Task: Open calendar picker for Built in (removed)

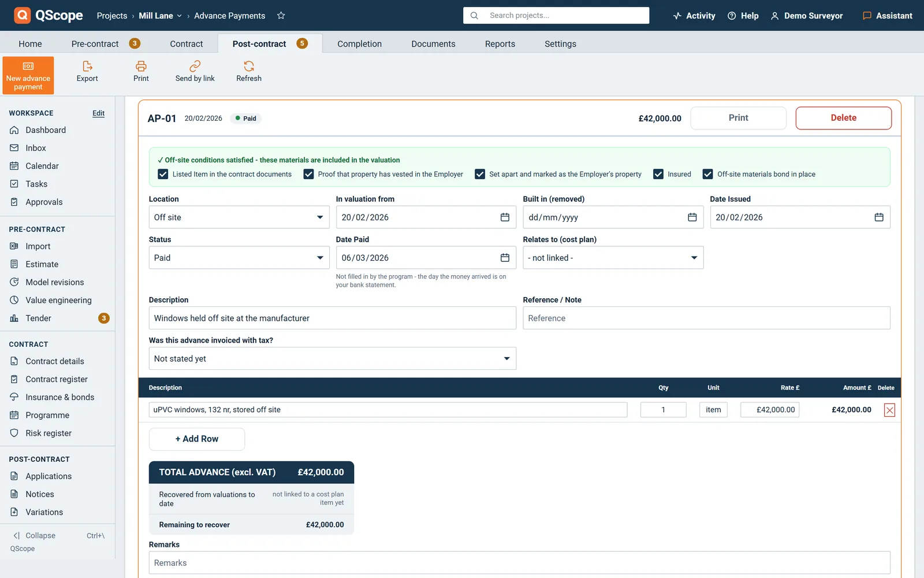Action: click(x=692, y=217)
